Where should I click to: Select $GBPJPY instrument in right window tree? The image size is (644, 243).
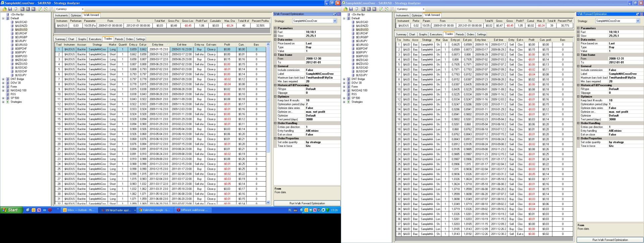click(x=362, y=52)
